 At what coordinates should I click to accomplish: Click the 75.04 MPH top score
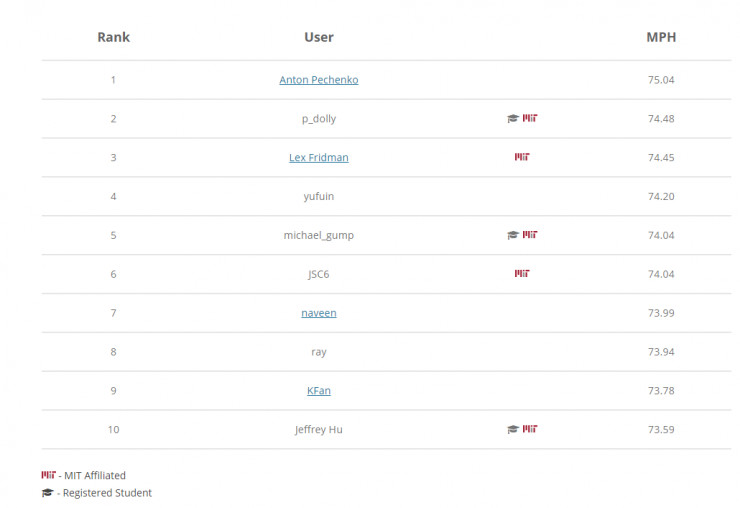[x=661, y=80]
